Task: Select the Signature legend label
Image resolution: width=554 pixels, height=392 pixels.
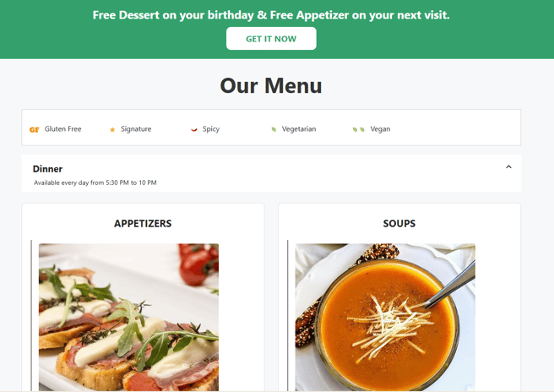Action: [136, 129]
